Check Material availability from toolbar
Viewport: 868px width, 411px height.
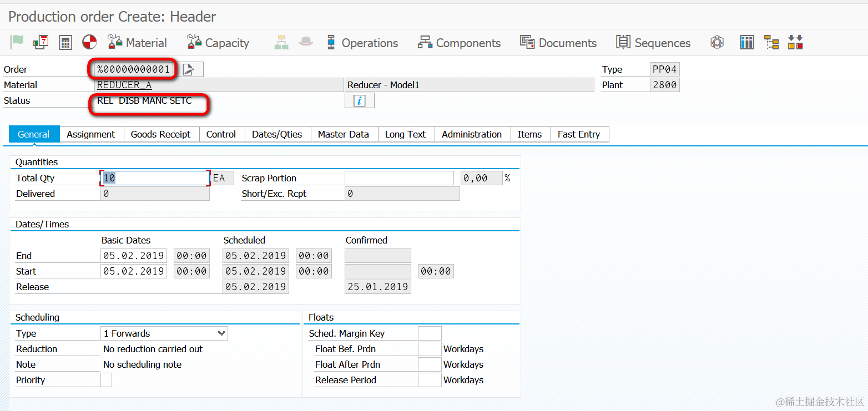(x=137, y=43)
